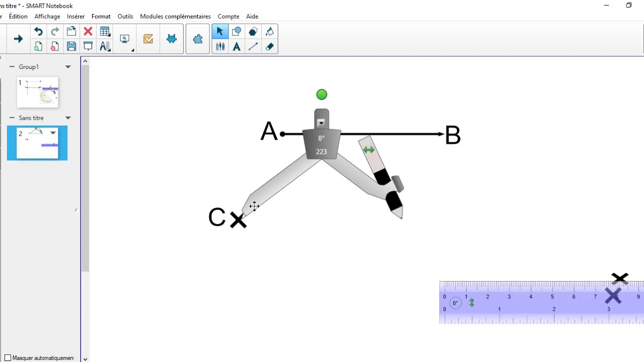Viewport: 644px width, 362px height.
Task: Click the compass pencil tip
Action: click(397, 213)
